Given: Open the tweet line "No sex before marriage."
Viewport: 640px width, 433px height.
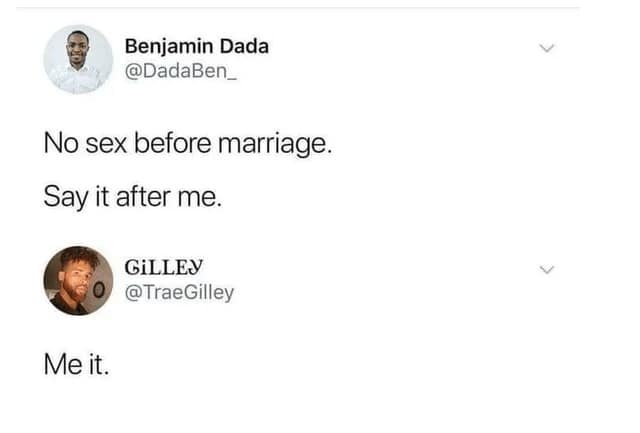Looking at the screenshot, I should tap(187, 144).
